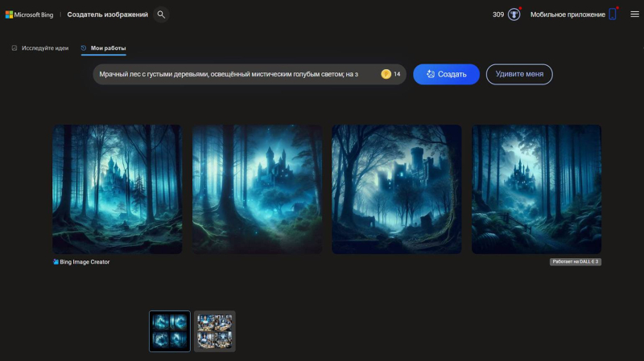Select the blue forest history thumbnail
Image resolution: width=644 pixels, height=361 pixels.
point(170,331)
